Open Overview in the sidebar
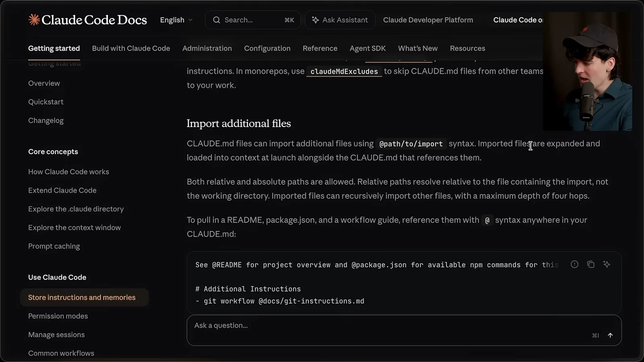644x362 pixels. (44, 83)
